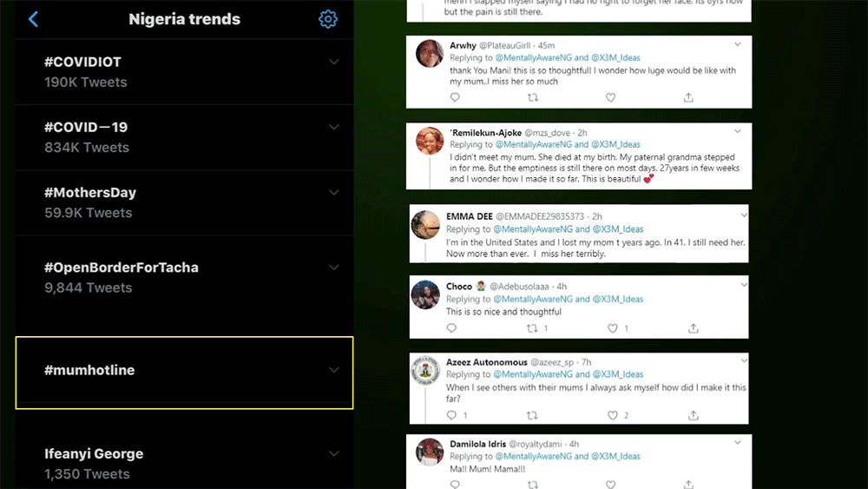Open @X3M_Ideas mention in Choco's reply
868x489 pixels.
[x=618, y=299]
